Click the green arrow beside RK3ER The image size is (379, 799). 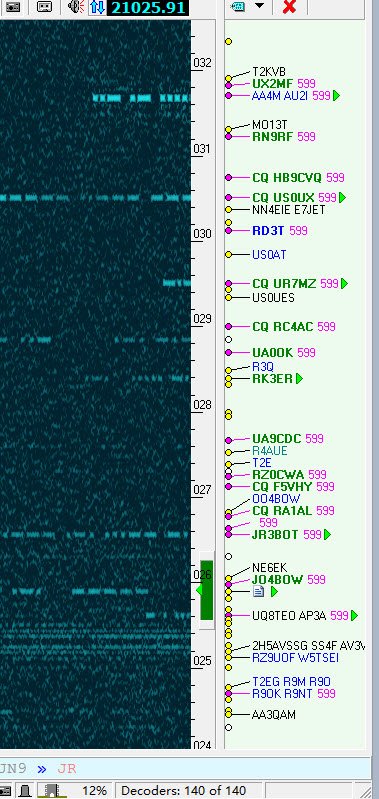pos(299,379)
